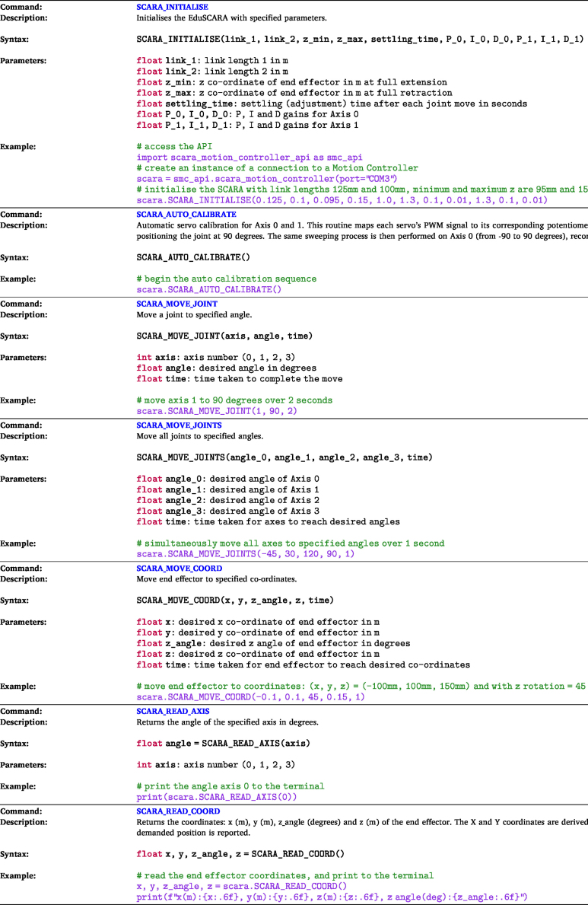
Task: Select 'float z: desired z co-ordinate' parameter
Action: point(258,654)
